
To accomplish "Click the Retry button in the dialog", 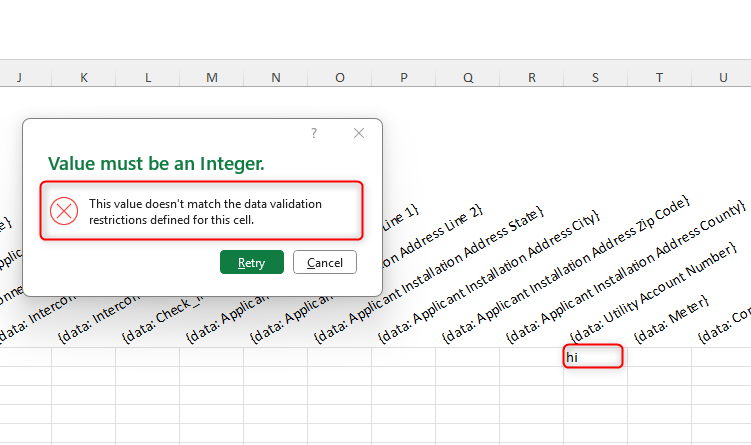I will pyautogui.click(x=251, y=262).
